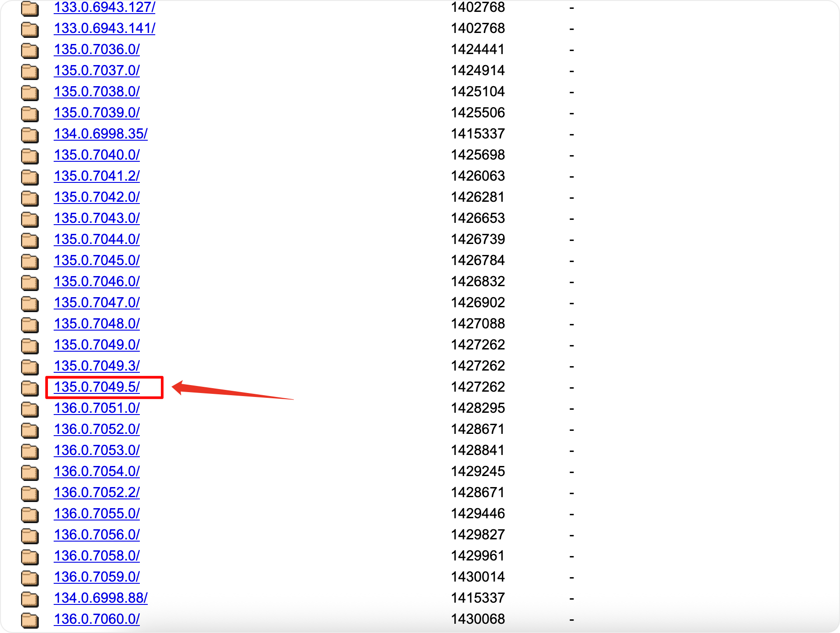This screenshot has height=633, width=840.
Task: Click the folder icon for 134.0.6998.88
Action: (x=29, y=598)
